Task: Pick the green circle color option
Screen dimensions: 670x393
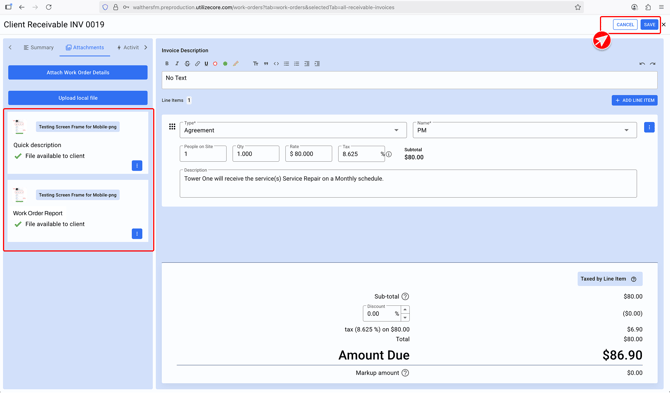Action: click(x=225, y=64)
